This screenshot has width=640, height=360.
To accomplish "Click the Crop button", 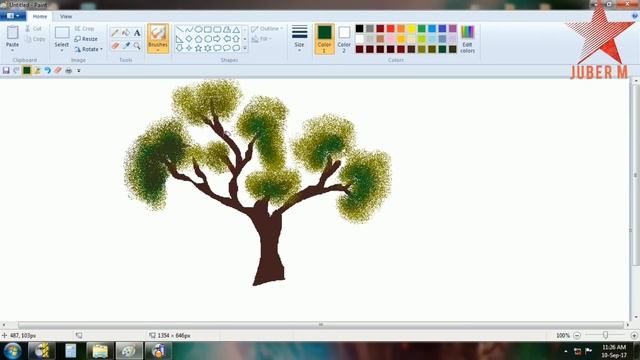I will coord(84,29).
